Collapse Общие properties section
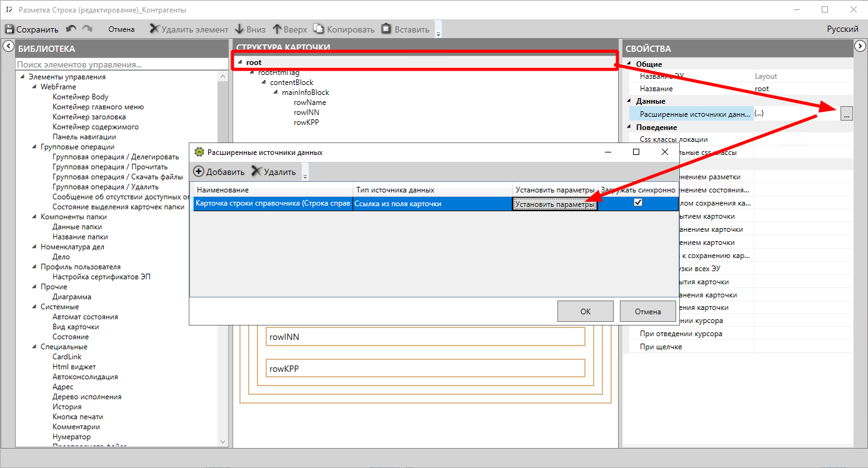The width and height of the screenshot is (868, 468). click(x=629, y=64)
